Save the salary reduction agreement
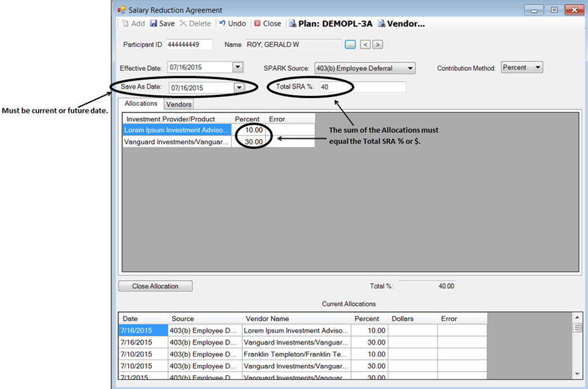The image size is (588, 389). 162,23
